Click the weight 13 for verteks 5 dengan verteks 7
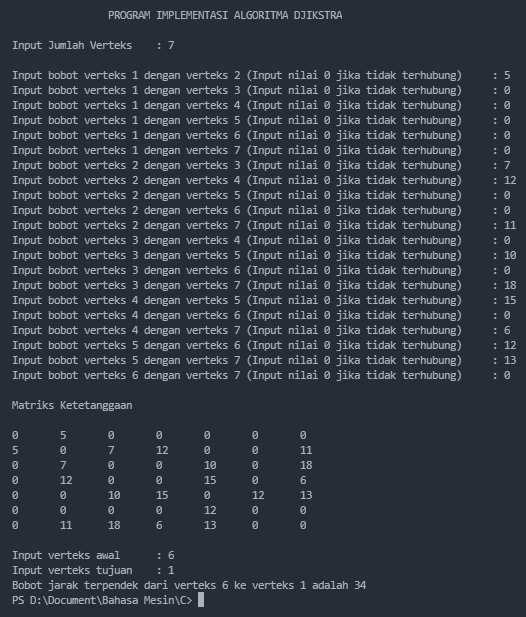Screen dimensions: 526x617 pyautogui.click(x=510, y=360)
